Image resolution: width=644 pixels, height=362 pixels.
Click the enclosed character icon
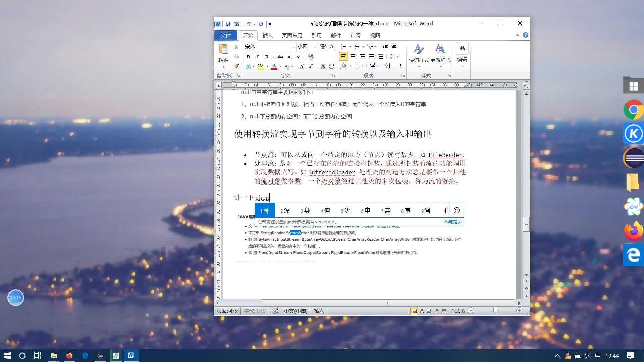coord(332,66)
